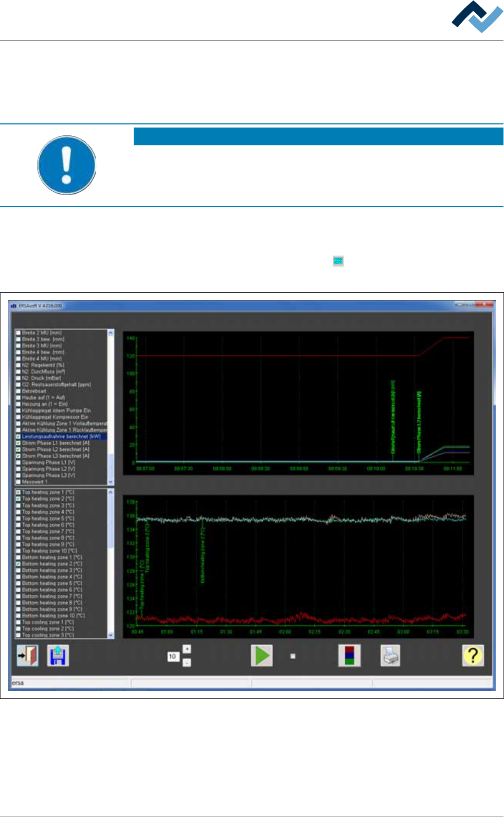The width and height of the screenshot is (504, 817).
Task: Decrease the value with the minus stepper
Action: 187,662
